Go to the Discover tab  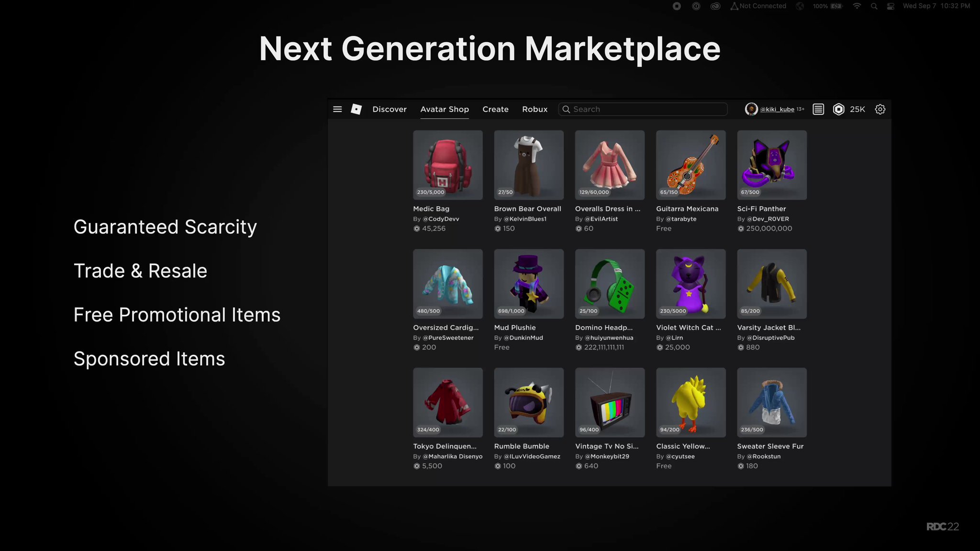click(390, 109)
